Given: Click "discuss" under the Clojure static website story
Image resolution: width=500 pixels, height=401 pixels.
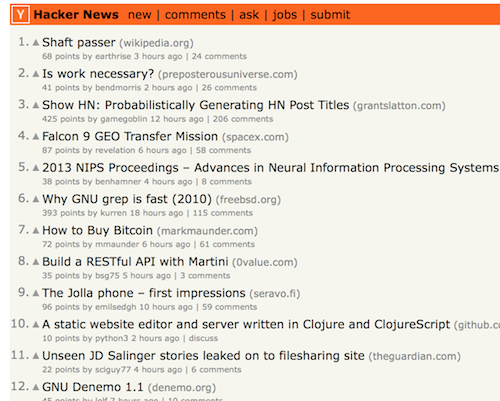Looking at the screenshot, I should (203, 338).
